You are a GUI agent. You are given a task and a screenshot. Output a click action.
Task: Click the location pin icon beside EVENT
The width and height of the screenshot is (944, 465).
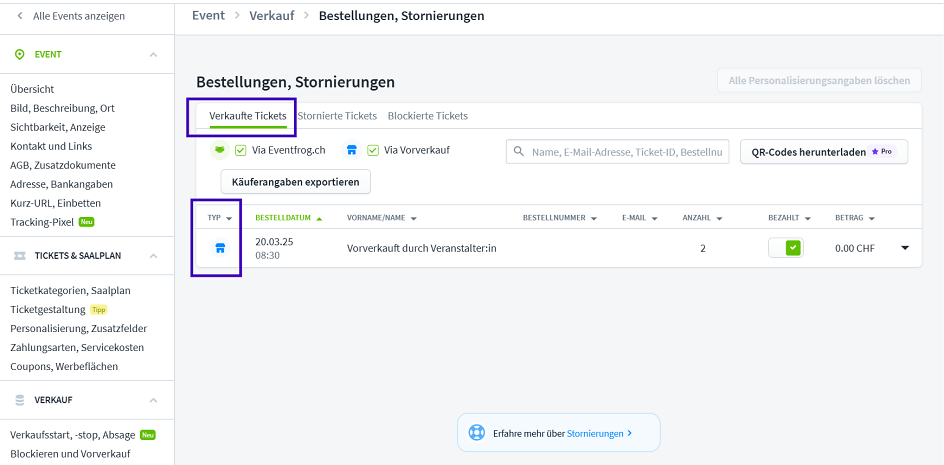(x=20, y=54)
